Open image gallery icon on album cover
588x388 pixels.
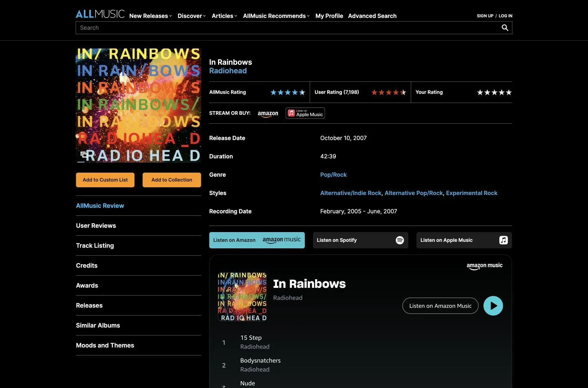tap(83, 154)
